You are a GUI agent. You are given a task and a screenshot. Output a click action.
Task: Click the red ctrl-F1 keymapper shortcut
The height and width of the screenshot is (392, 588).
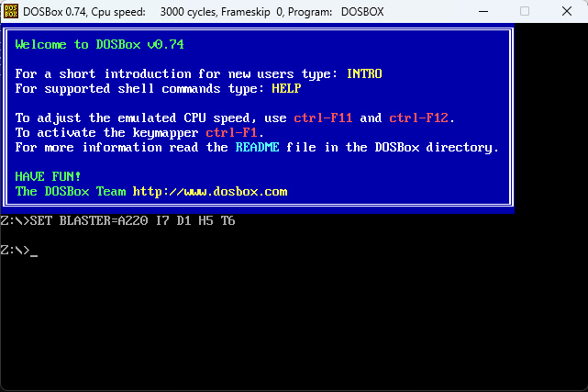tap(231, 132)
